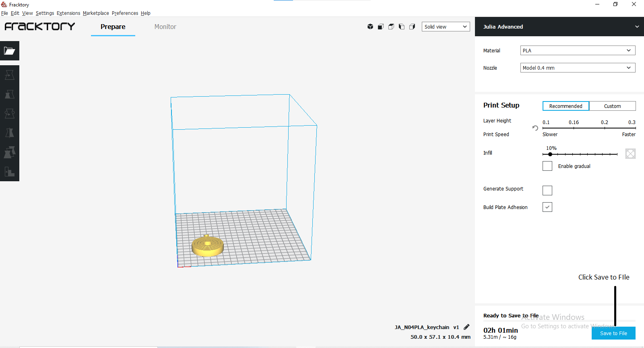Open the Help menu
This screenshot has height=348, width=644.
point(146,13)
